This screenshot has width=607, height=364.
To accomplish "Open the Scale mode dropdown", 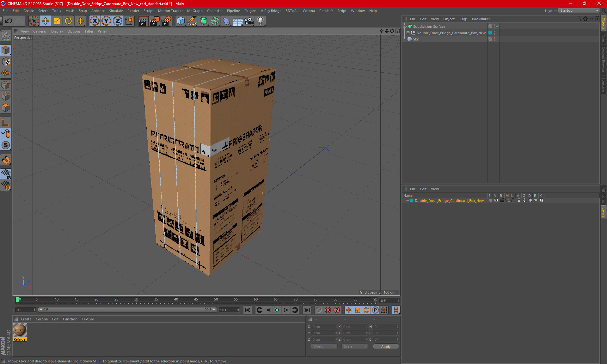I will click(355, 346).
